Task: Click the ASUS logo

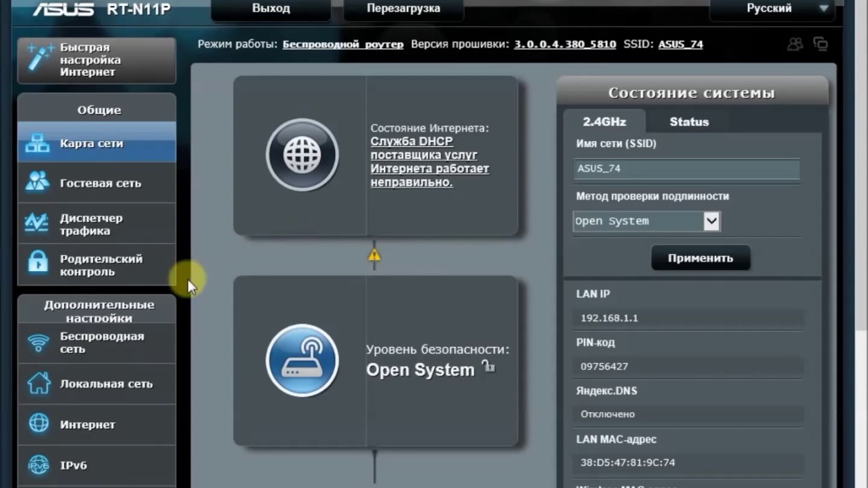Action: pos(62,9)
